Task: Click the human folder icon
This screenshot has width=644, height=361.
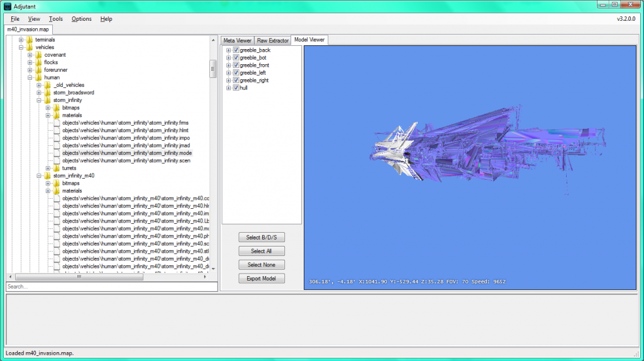Action: coord(38,77)
